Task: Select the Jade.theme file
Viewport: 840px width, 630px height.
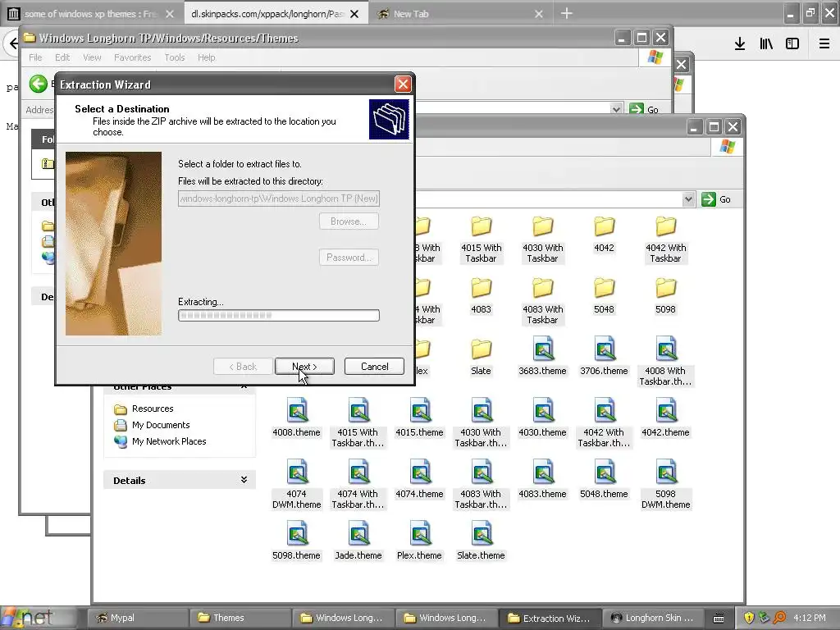Action: (x=358, y=541)
